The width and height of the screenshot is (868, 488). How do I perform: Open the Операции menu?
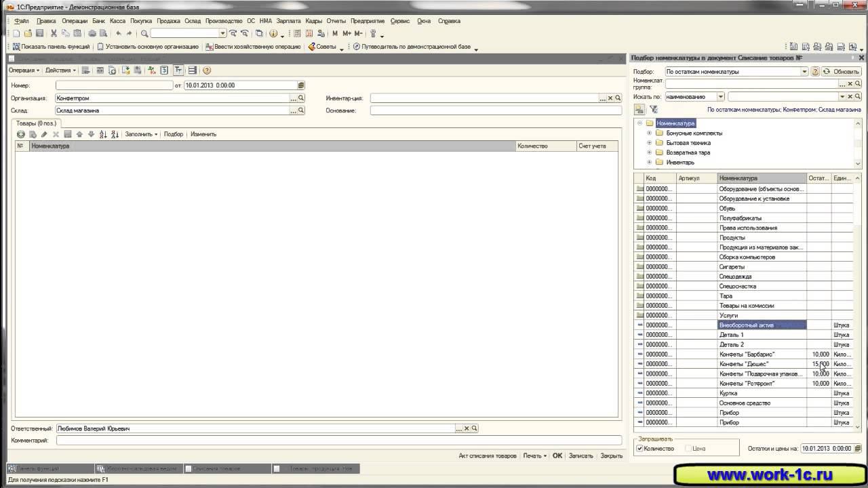point(75,21)
